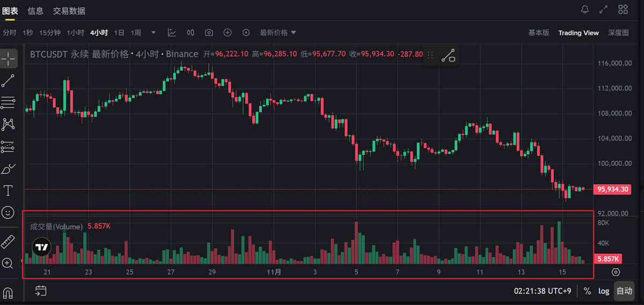This screenshot has width=644, height=305.
Task: Open candlestick chart type settings
Action: coord(191,33)
